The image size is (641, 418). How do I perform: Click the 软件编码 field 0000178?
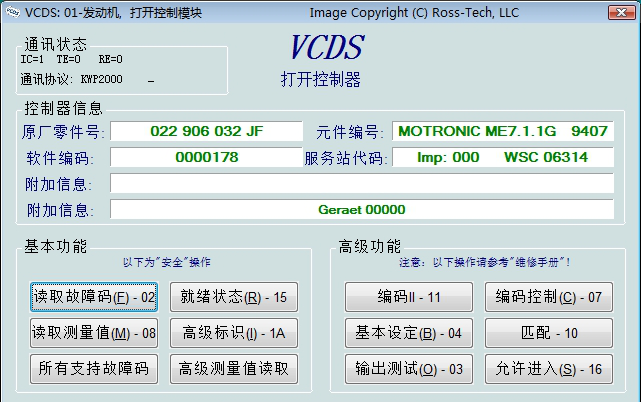(206, 157)
